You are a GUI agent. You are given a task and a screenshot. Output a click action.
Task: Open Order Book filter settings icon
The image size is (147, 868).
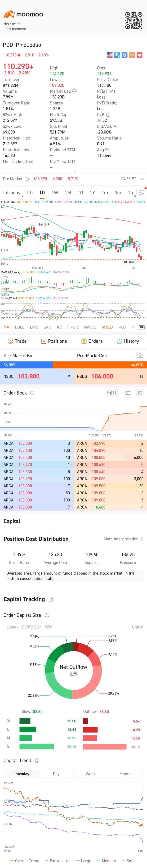[x=128, y=393]
